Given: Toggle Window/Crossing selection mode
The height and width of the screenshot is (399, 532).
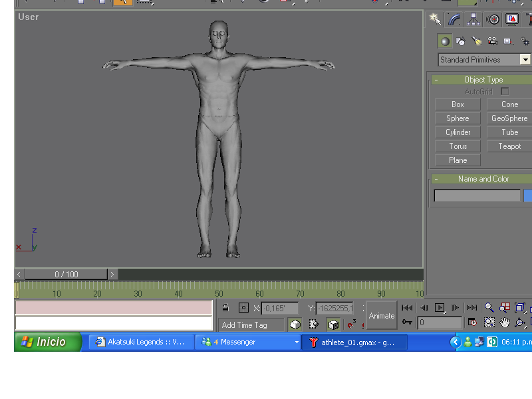Looking at the screenshot, I should point(314,325).
